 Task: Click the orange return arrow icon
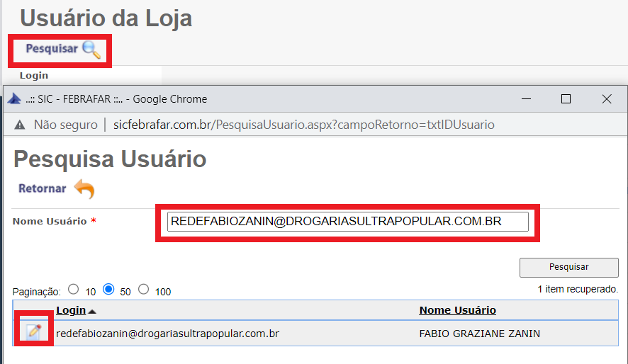coord(84,189)
